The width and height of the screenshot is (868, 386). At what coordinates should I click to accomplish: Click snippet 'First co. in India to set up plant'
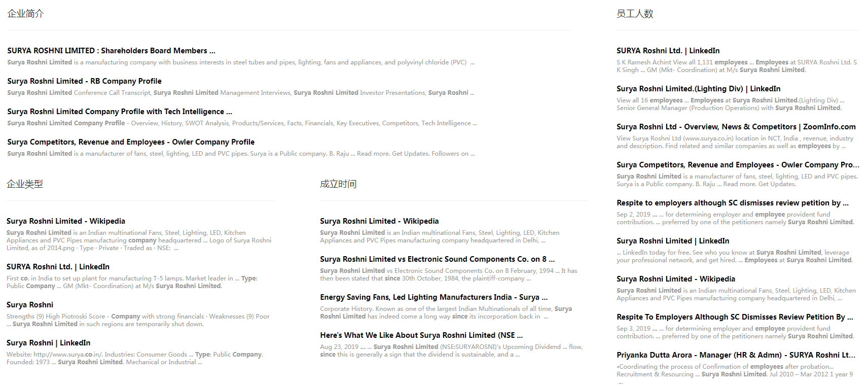(132, 282)
